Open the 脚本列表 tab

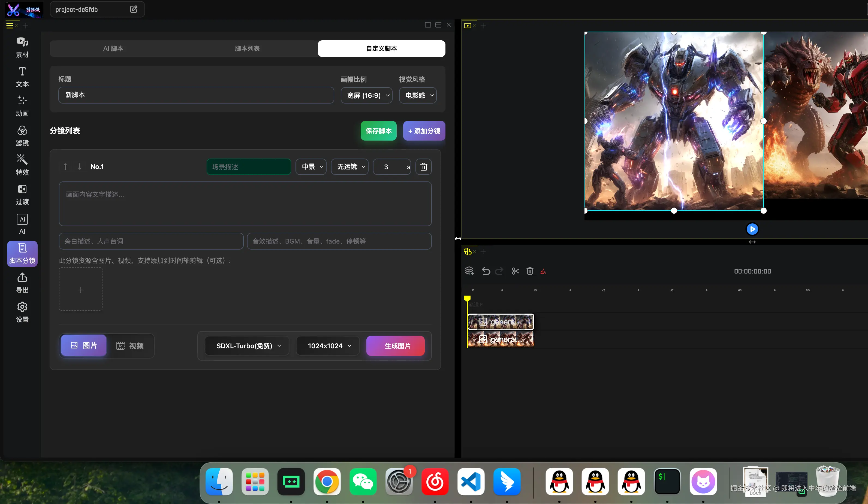(247, 48)
